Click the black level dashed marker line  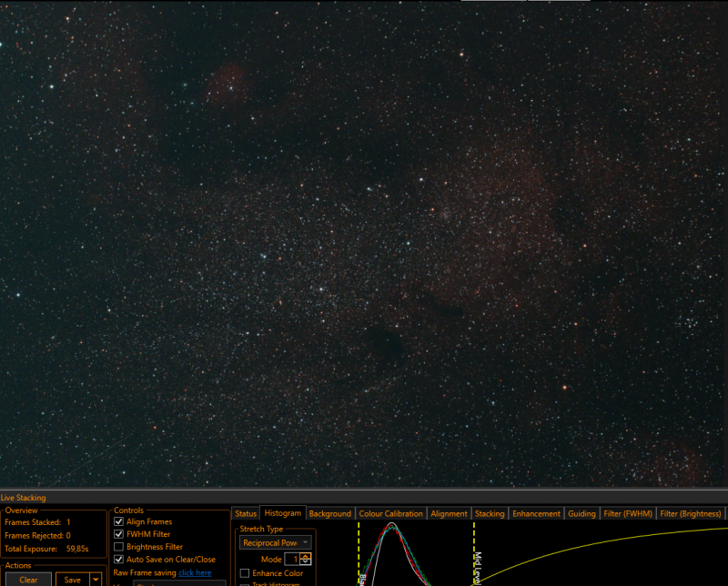(x=359, y=552)
